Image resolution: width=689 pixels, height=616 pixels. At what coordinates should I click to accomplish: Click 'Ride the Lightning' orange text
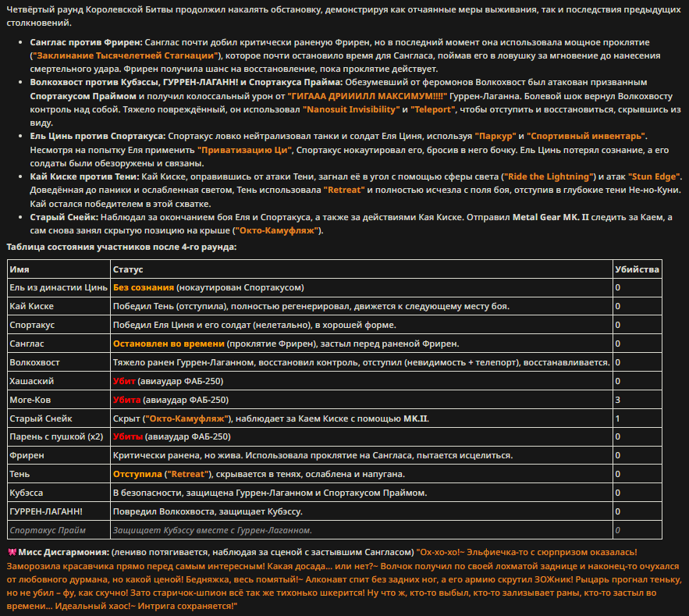[549, 176]
